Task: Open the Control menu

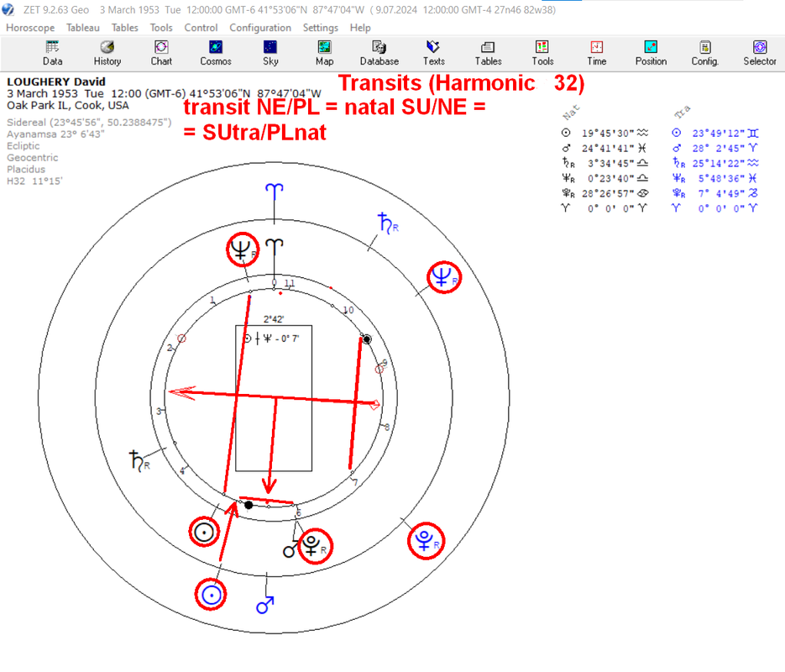Action: point(201,28)
